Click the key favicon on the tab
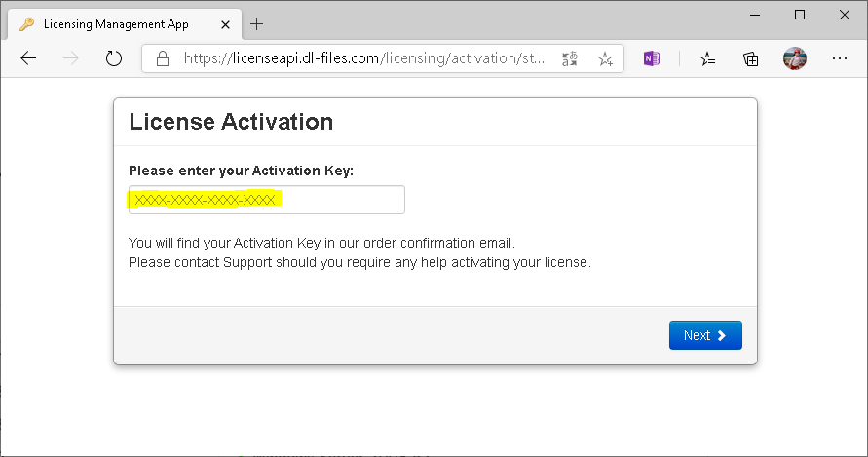The image size is (868, 457). [x=26, y=23]
